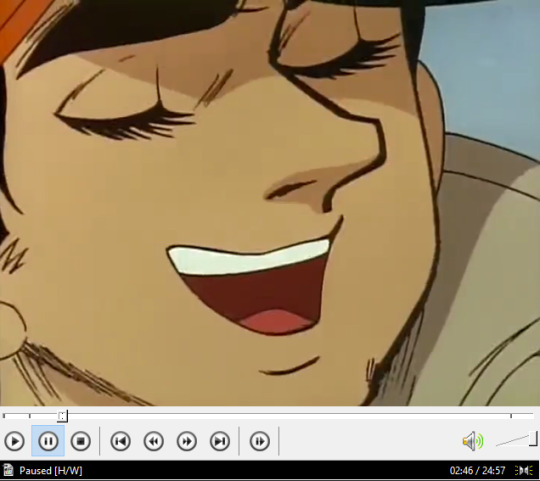Click the volume slider handle
Viewport: 540px width, 481px height.
533,438
